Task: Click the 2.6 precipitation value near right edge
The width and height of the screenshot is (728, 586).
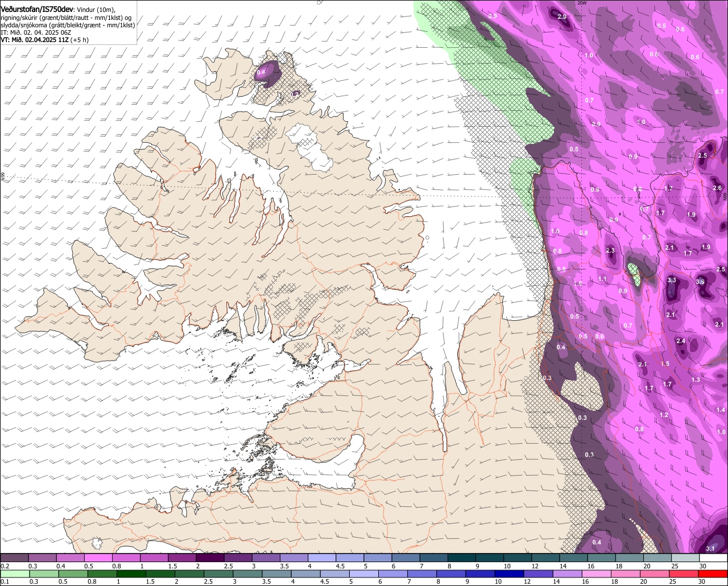Action: pos(717,188)
